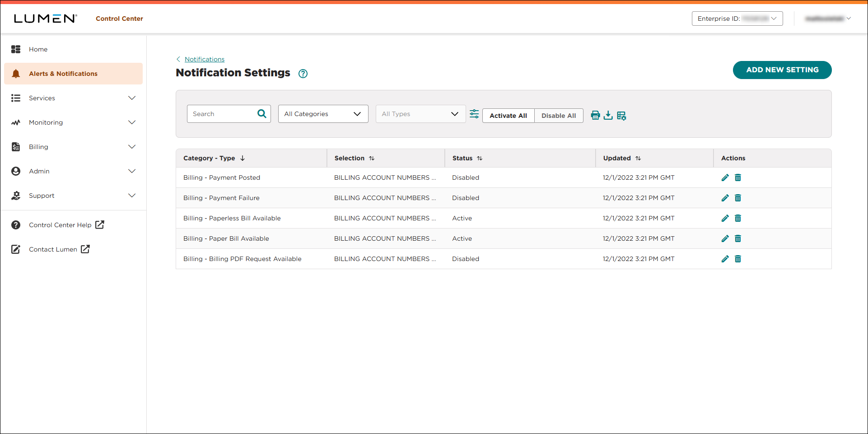
Task: Open the All Categories dropdown
Action: click(323, 114)
